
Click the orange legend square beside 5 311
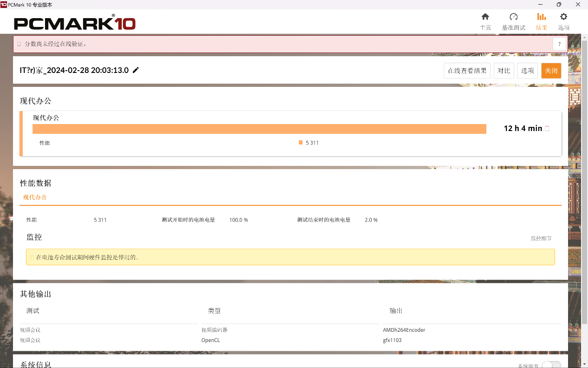(301, 143)
